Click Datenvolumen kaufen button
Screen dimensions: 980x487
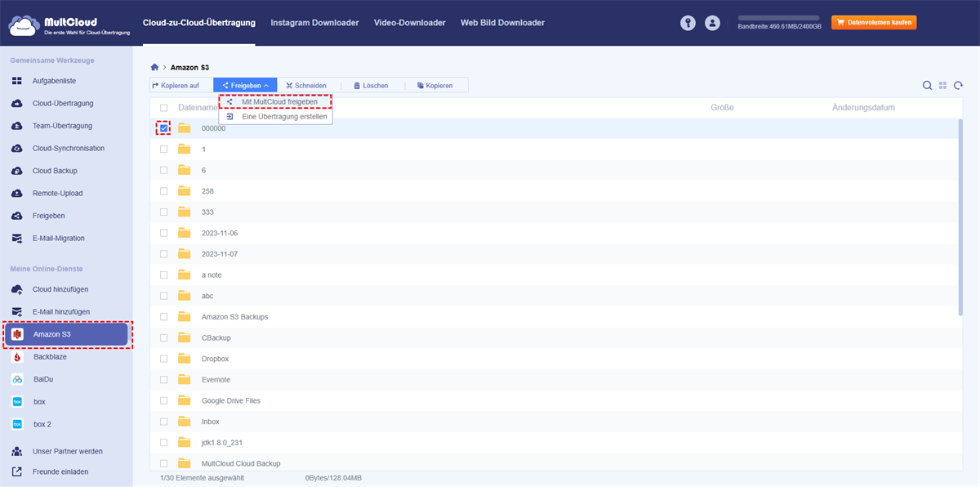click(x=874, y=22)
